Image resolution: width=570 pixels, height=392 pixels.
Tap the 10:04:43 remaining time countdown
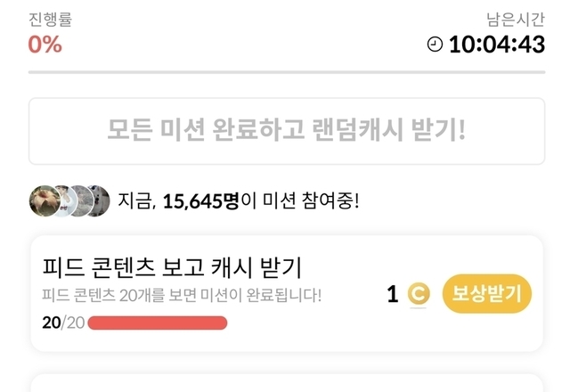click(496, 45)
